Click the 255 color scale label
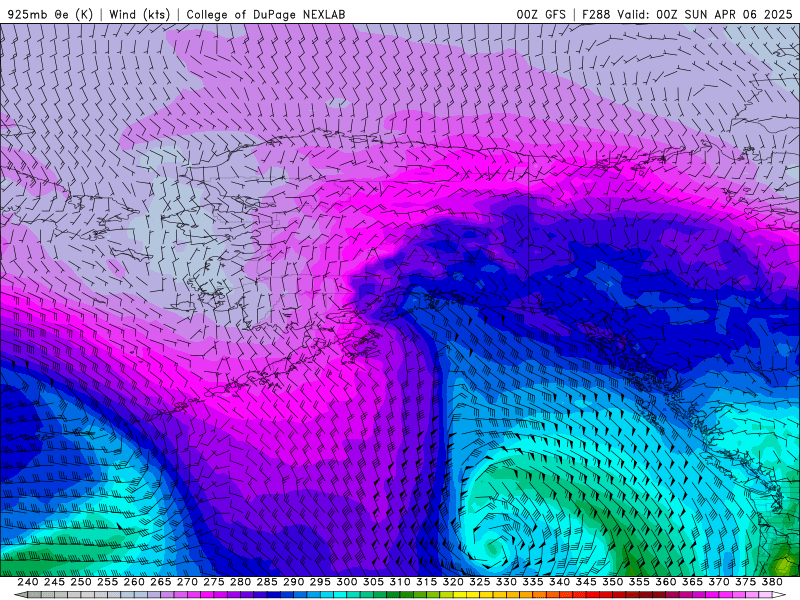 point(107,582)
